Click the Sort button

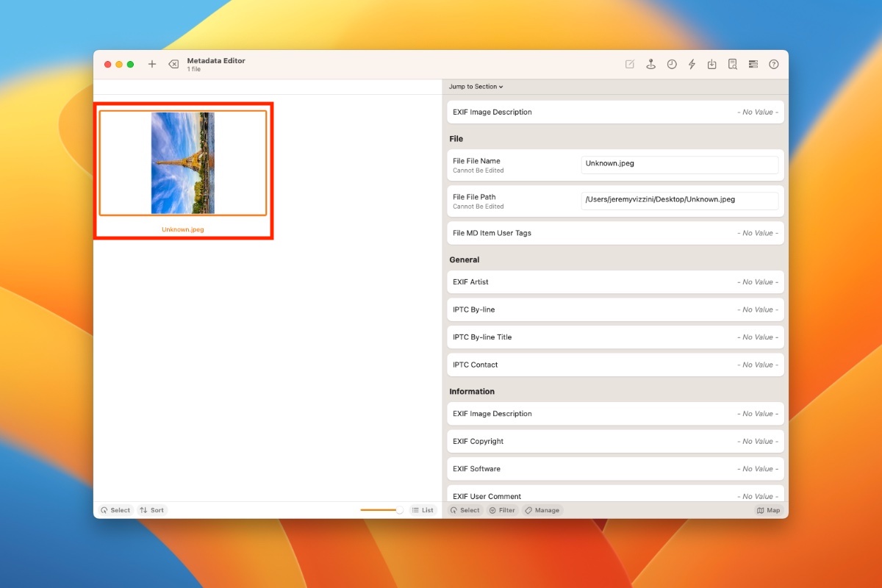152,510
